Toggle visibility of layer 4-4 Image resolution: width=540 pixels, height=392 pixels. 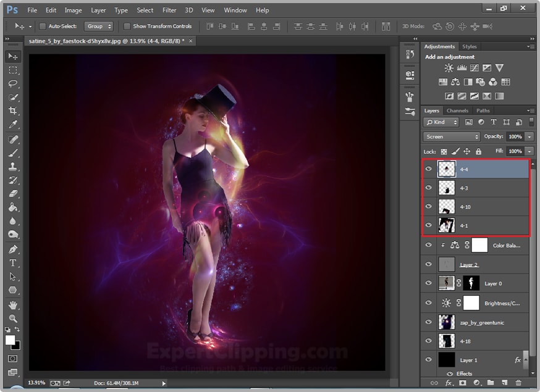tap(428, 168)
